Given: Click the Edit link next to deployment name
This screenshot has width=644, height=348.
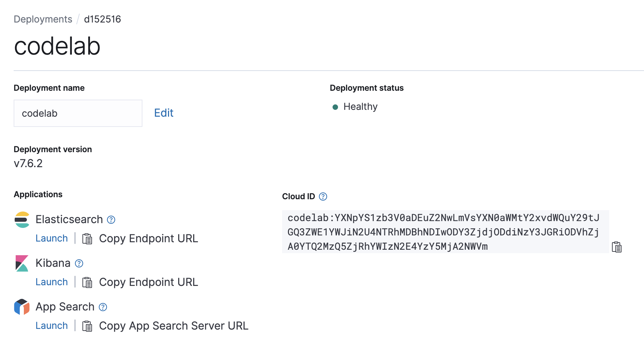Looking at the screenshot, I should point(163,113).
